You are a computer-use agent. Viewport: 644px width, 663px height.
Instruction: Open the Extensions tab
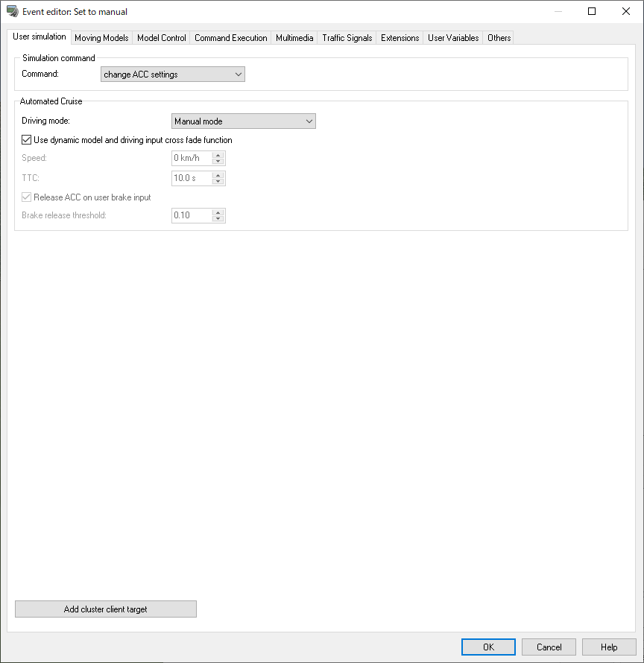click(400, 38)
